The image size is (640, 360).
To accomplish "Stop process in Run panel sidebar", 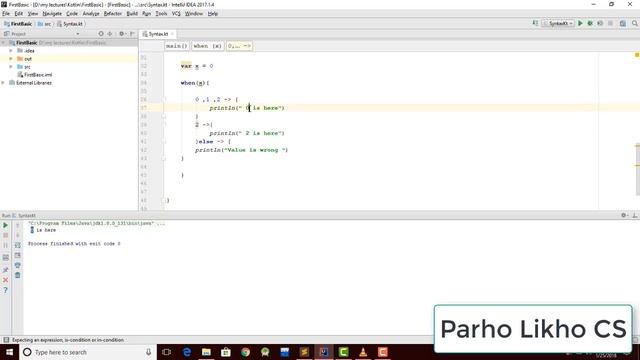I will (x=6, y=236).
